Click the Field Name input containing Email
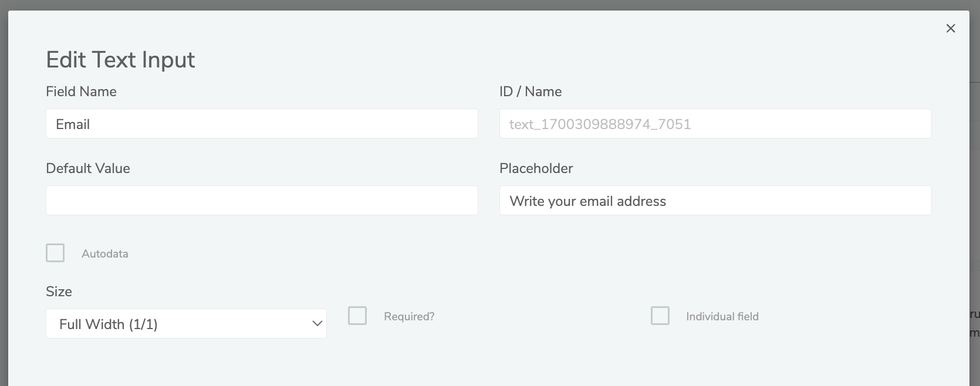 tap(262, 124)
